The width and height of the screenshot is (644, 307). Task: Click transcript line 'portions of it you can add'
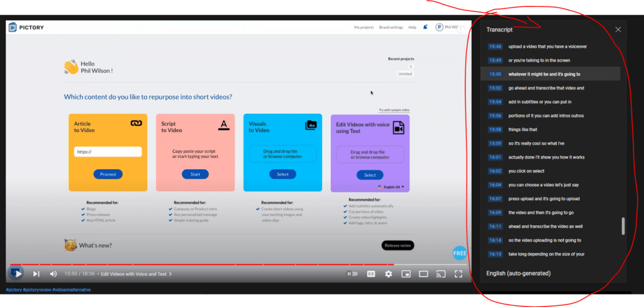[x=546, y=116]
